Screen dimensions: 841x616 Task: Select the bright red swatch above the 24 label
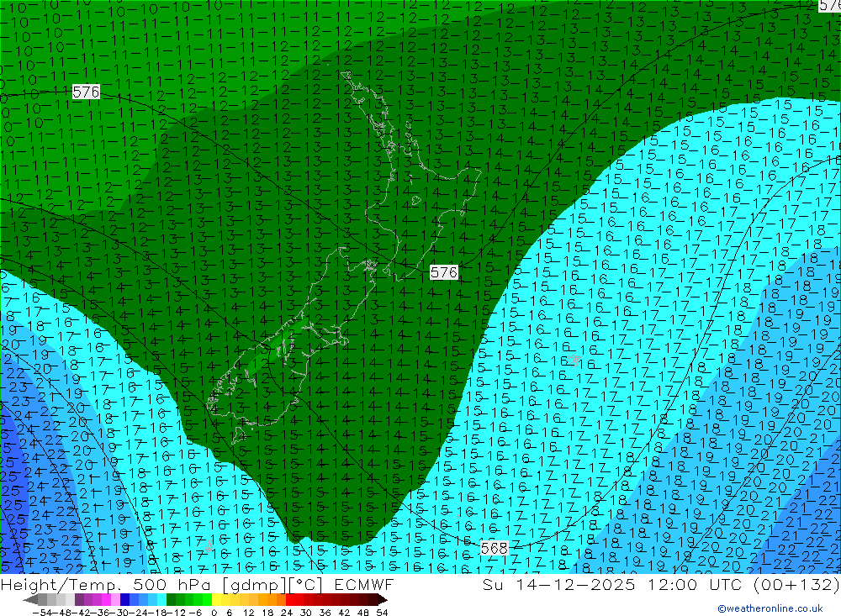290,600
